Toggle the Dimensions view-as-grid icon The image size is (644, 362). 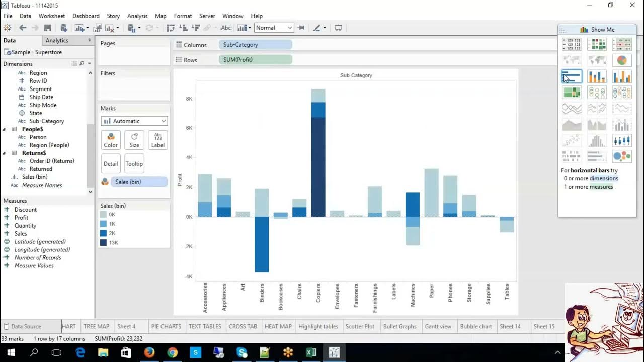coord(74,64)
